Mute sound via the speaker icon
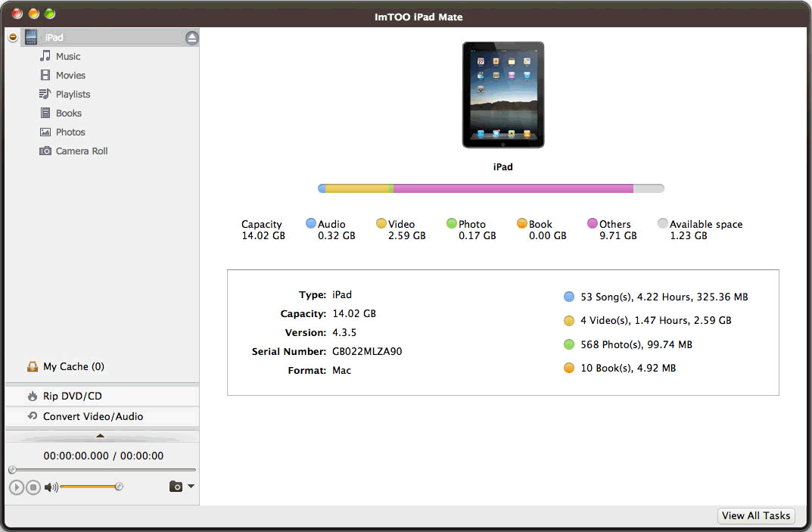The height and width of the screenshot is (532, 812). click(51, 487)
